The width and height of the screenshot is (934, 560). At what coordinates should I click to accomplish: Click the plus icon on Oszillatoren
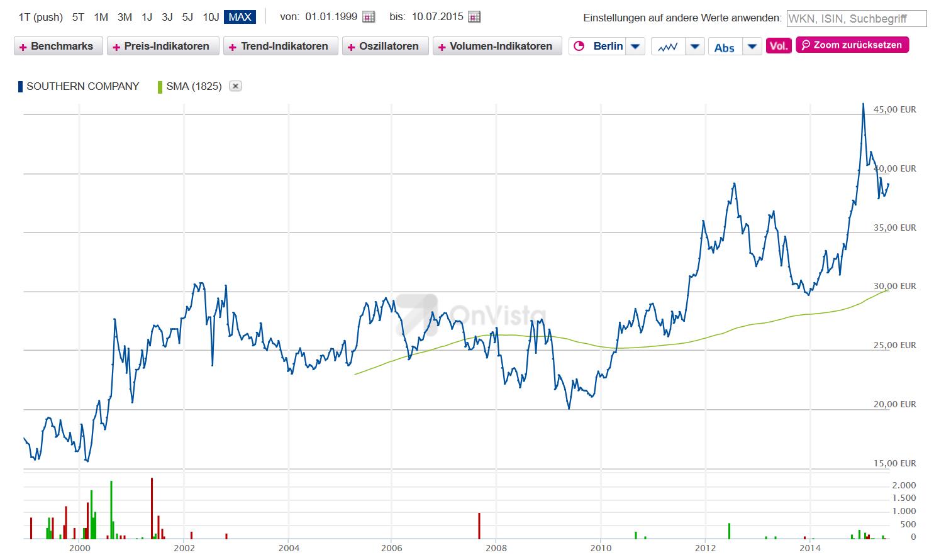(x=352, y=47)
